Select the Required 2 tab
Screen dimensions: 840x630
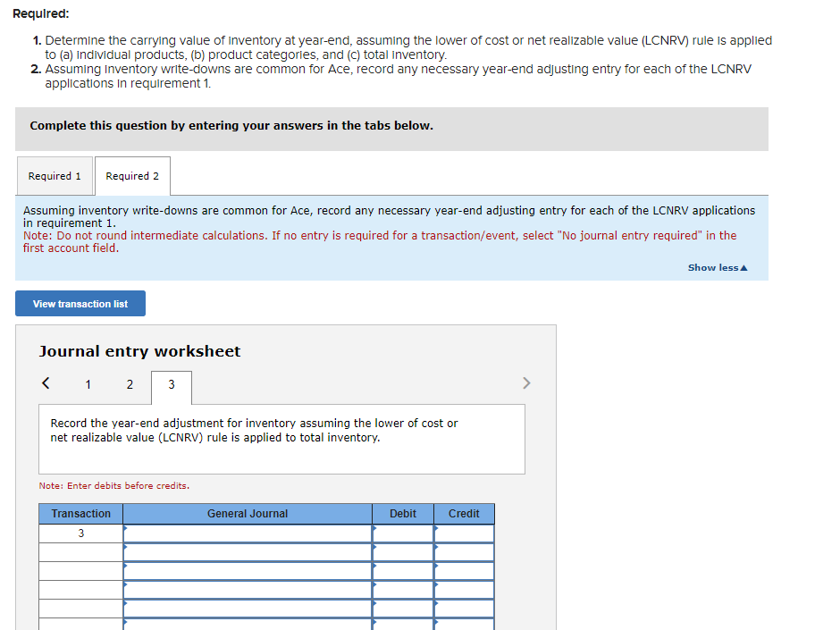(132, 176)
